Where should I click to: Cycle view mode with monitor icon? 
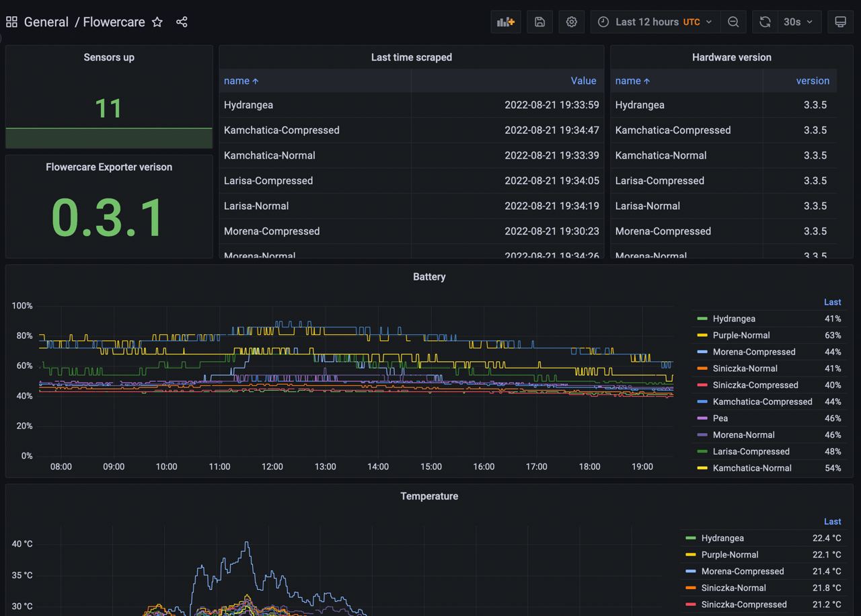[840, 22]
